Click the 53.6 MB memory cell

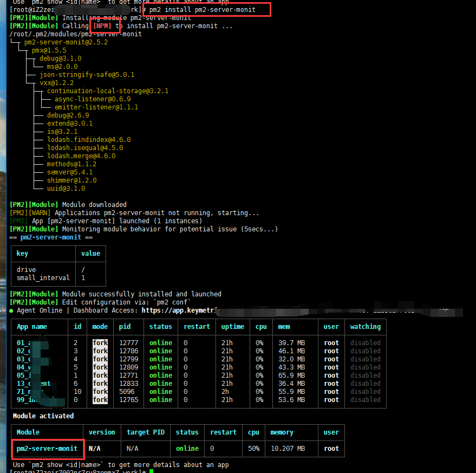(292, 400)
